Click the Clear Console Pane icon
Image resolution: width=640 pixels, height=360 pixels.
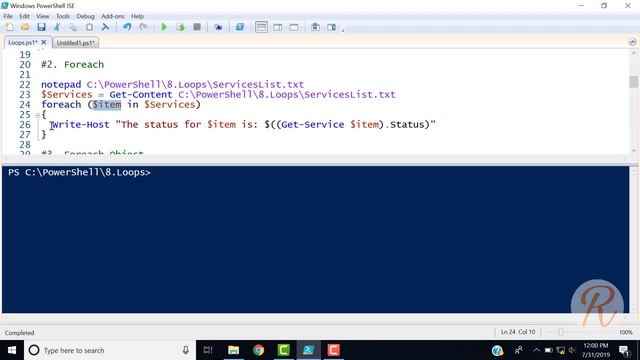(105, 27)
